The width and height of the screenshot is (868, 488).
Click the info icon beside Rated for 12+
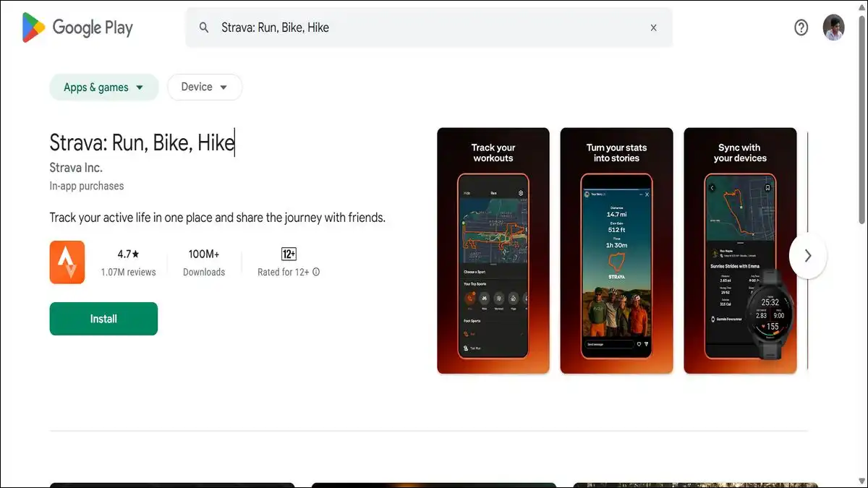[316, 273]
